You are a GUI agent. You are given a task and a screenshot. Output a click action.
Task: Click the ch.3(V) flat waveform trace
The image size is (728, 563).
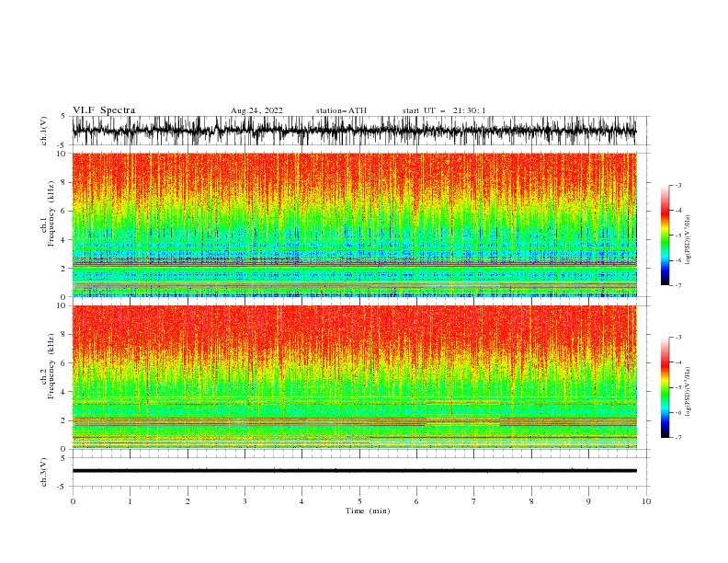pyautogui.click(x=354, y=471)
